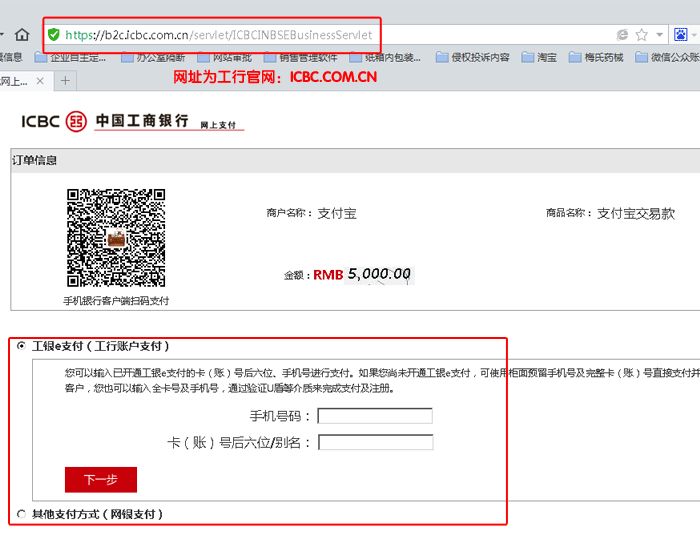Open the 企业自主定... bookmark folder

71,57
